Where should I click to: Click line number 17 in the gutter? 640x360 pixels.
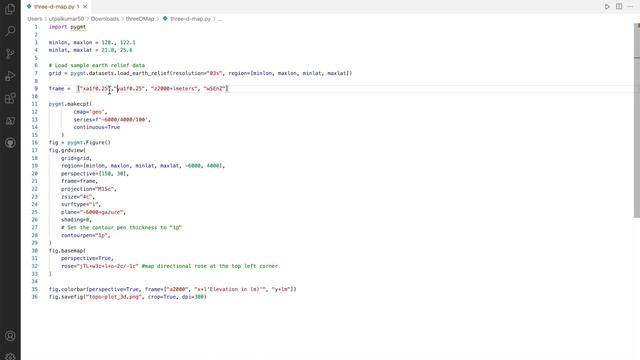pyautogui.click(x=35, y=150)
